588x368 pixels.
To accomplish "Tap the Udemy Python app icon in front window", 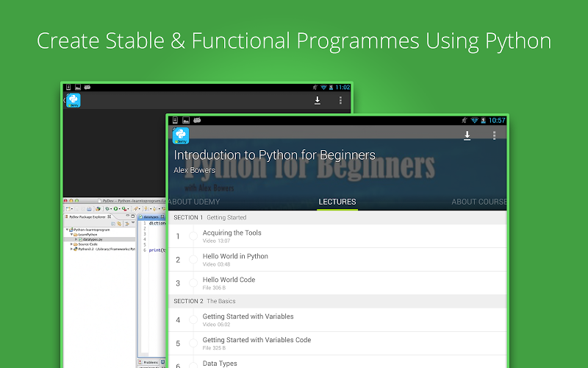I will 181,136.
